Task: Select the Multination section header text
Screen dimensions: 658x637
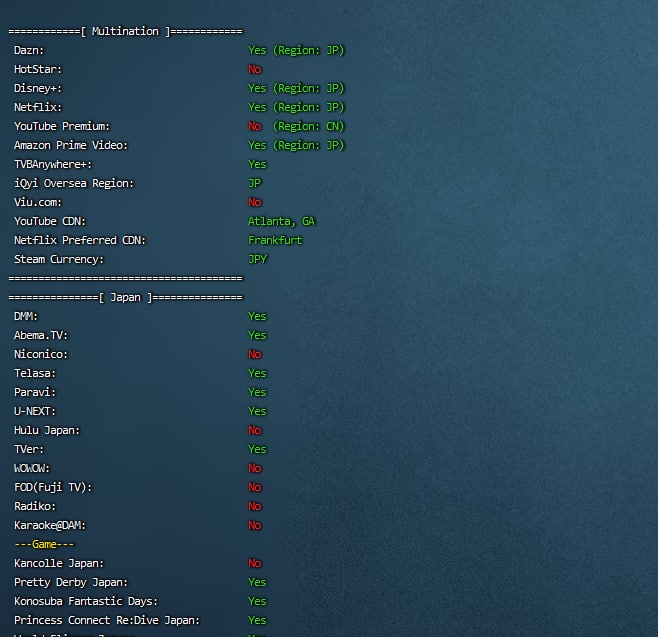Action: tap(125, 31)
